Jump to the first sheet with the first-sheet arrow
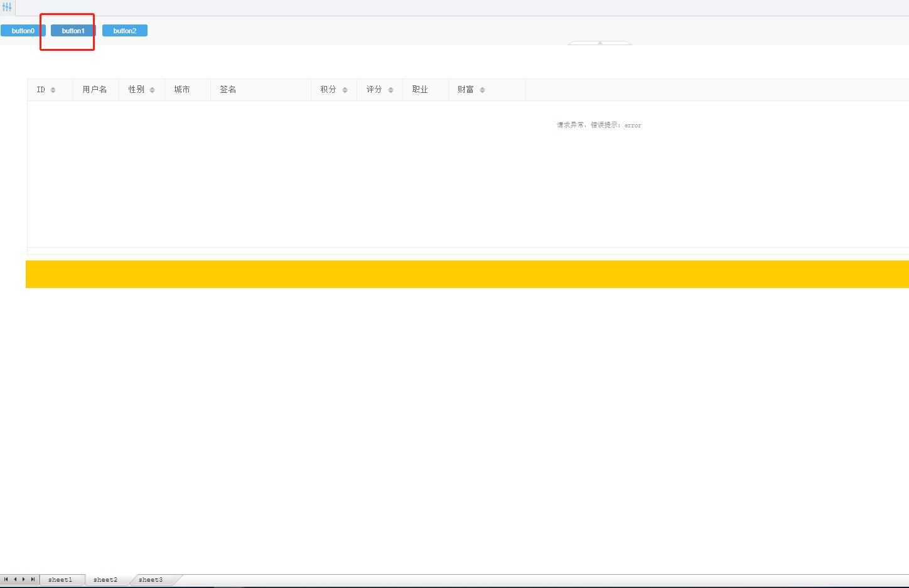Viewport: 909px width, 588px height. (6, 579)
